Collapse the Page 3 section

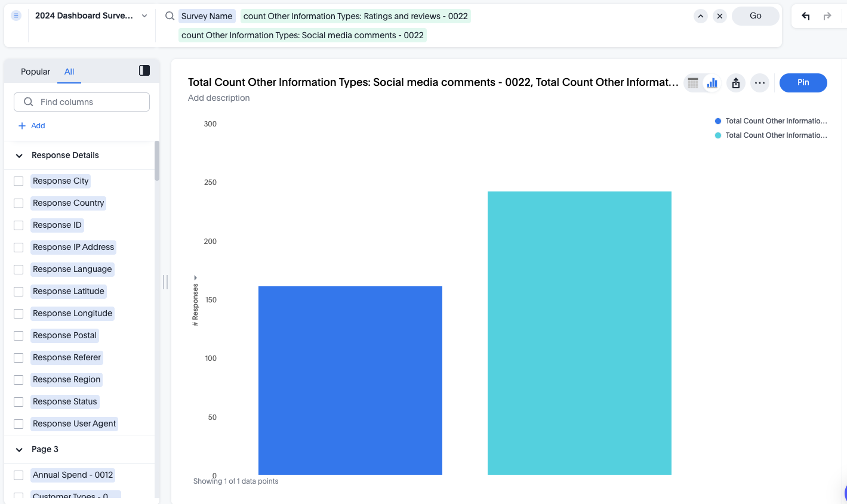pos(19,450)
